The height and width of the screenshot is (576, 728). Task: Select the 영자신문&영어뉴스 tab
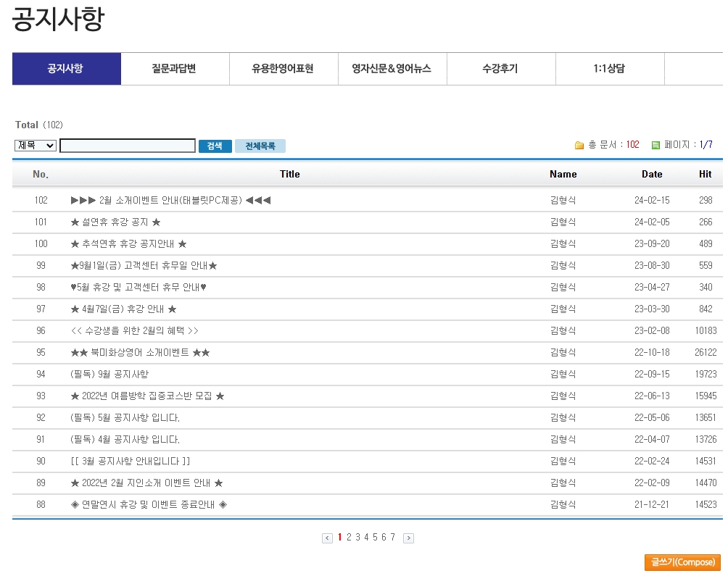point(392,69)
